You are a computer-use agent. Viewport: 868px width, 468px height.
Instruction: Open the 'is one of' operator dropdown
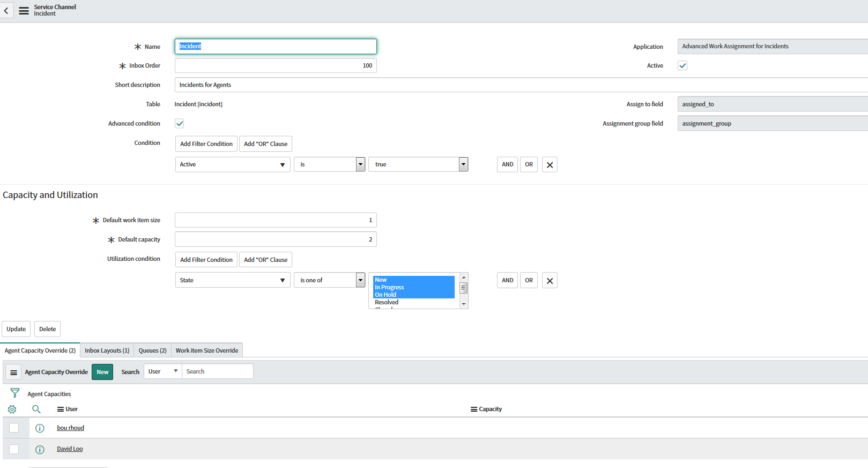tap(329, 280)
